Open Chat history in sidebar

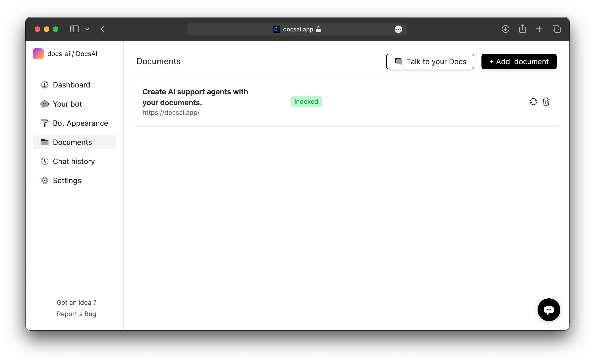pos(74,161)
